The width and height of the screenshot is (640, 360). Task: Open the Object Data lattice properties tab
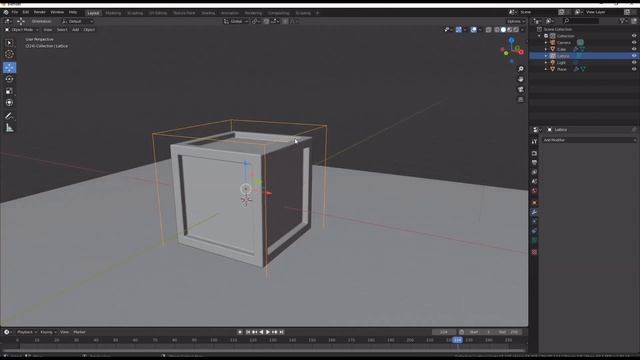(x=534, y=241)
